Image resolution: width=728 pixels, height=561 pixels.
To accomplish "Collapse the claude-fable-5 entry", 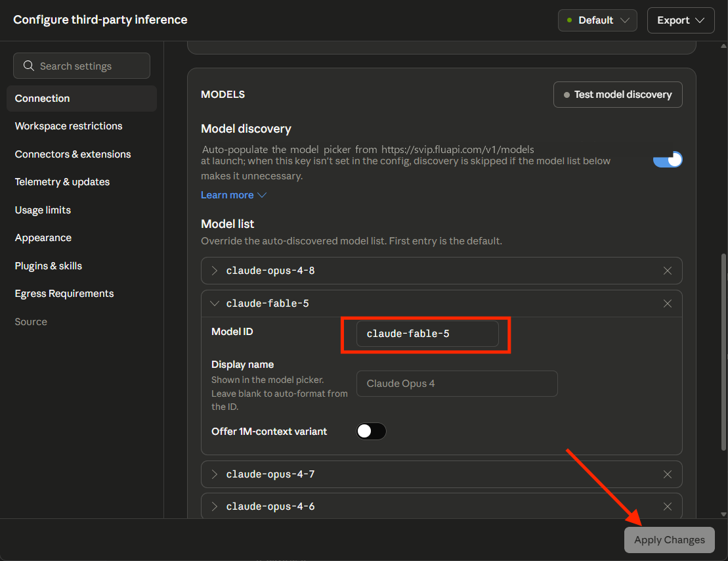I will click(x=214, y=303).
